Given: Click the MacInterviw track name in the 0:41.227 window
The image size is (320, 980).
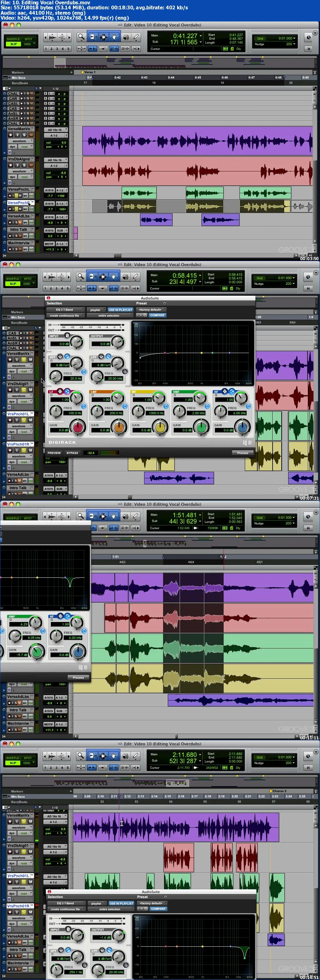Looking at the screenshot, I should [19, 243].
